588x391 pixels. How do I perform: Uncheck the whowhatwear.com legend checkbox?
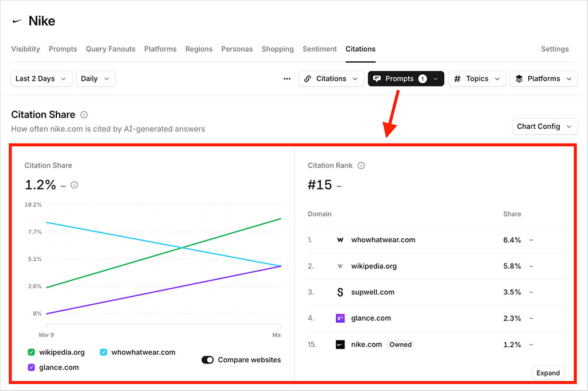pos(103,353)
